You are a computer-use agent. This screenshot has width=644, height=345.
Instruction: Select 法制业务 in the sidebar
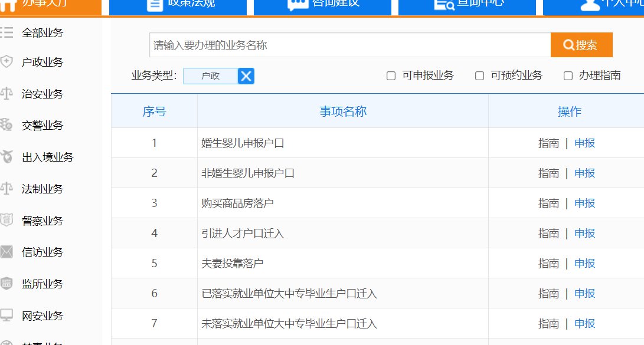(43, 189)
